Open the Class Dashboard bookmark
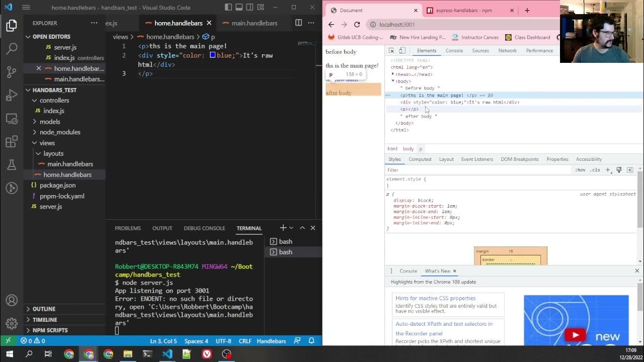Image resolution: width=644 pixels, height=362 pixels. tap(527, 37)
